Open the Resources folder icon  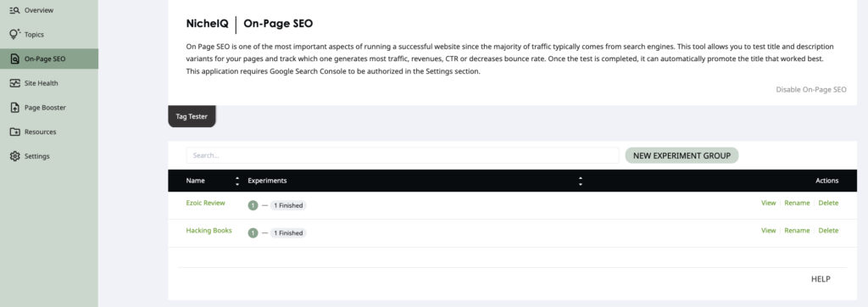coord(15,132)
